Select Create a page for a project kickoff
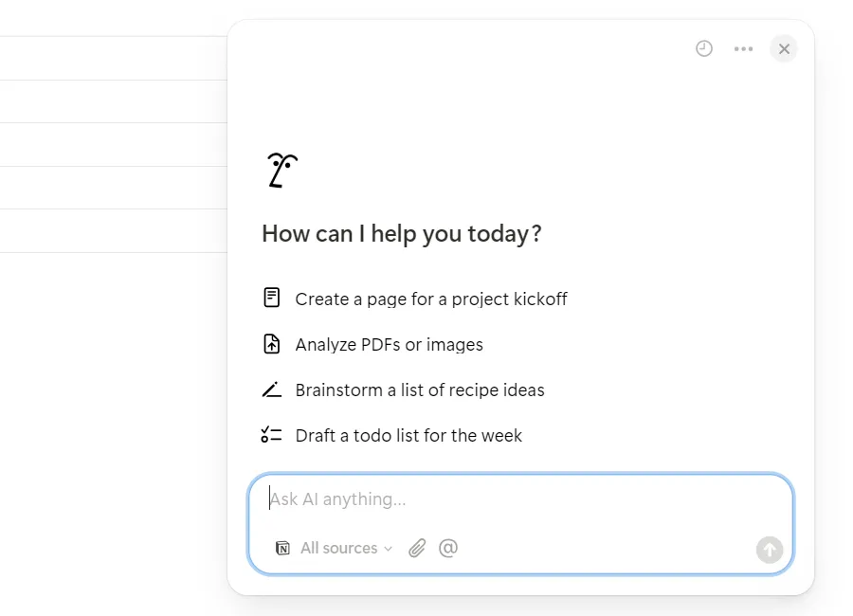Image resolution: width=853 pixels, height=616 pixels. pyautogui.click(x=431, y=298)
